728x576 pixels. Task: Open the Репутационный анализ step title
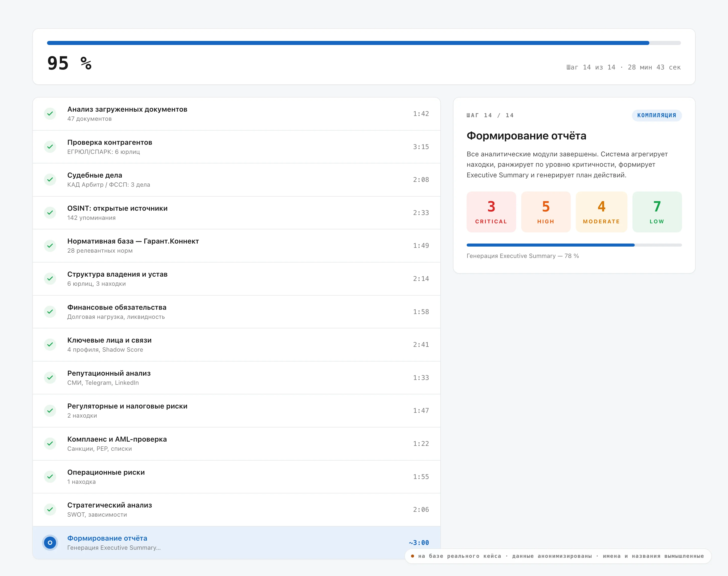coord(109,373)
